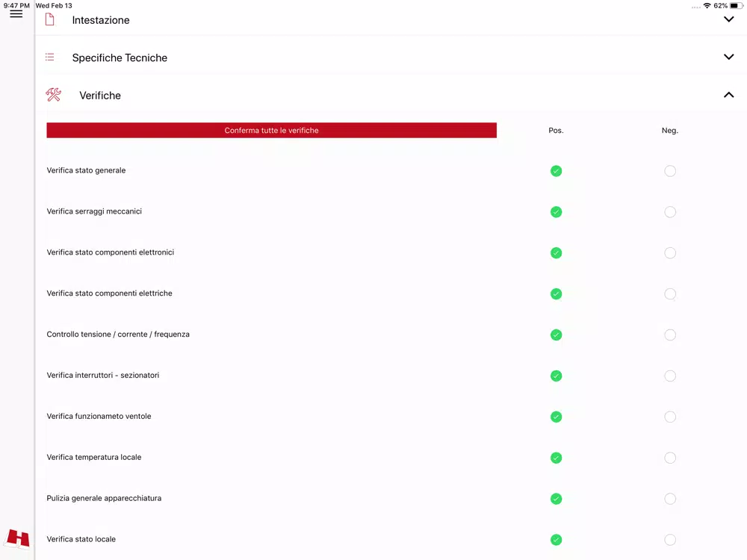Screen dimensions: 747x560
Task: Click Verifica stato componenti elettriche label
Action: [110, 293]
